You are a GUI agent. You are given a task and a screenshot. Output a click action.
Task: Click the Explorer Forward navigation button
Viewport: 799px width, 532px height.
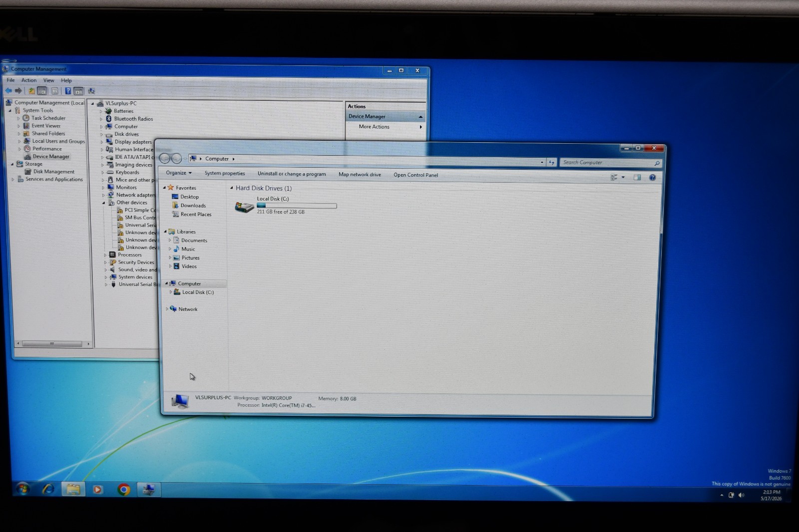[x=176, y=159]
